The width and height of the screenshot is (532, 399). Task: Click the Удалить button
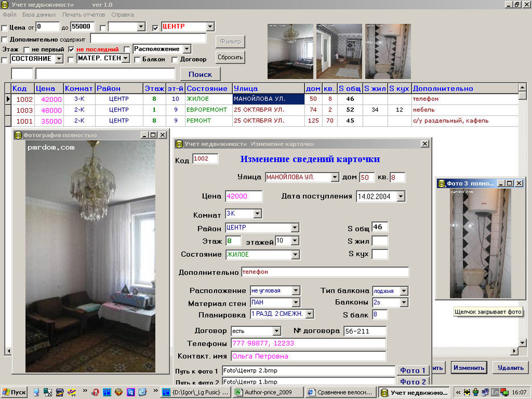point(510,368)
